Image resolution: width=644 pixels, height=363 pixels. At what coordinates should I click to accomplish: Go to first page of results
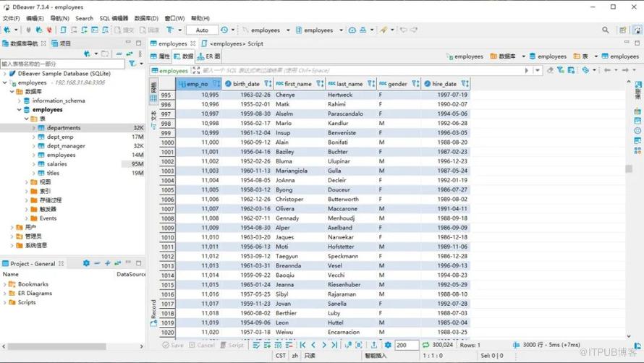(302, 345)
